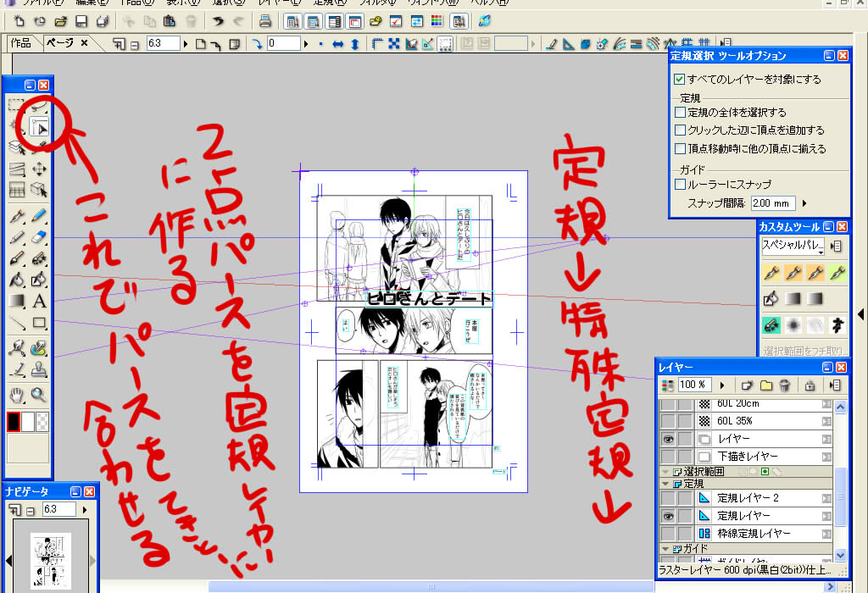This screenshot has width=868, height=593.
Task: Click the vertical flip arrow icon
Action: tap(355, 44)
